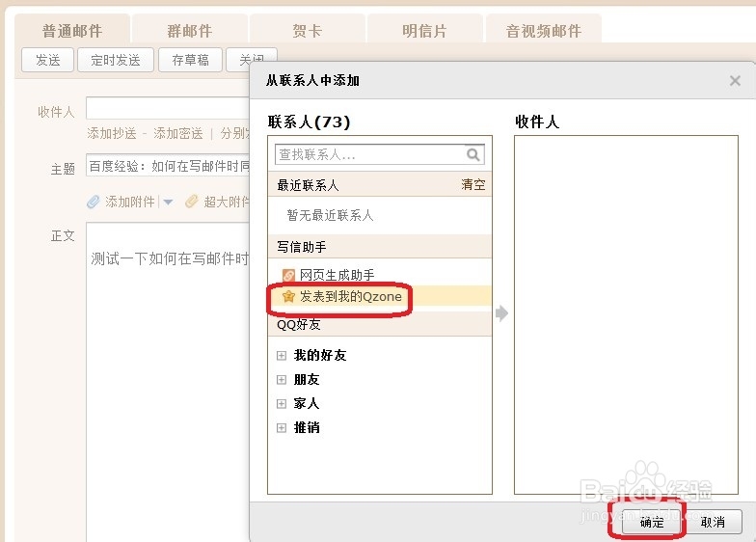Expand the 推销 group
The height and width of the screenshot is (542, 756).
282,428
